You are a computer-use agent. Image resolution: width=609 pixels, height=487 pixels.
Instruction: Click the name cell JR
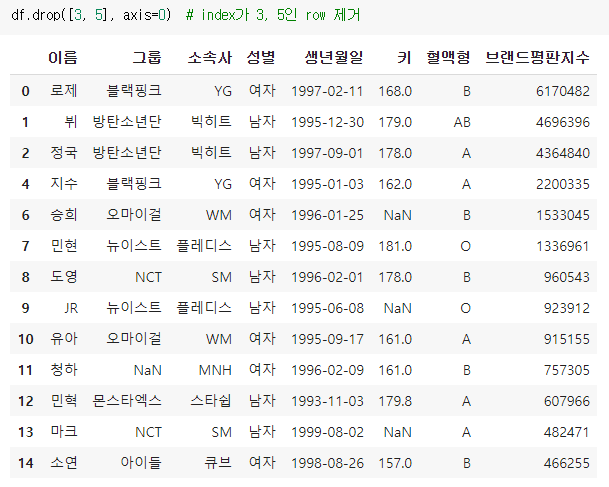click(71, 308)
